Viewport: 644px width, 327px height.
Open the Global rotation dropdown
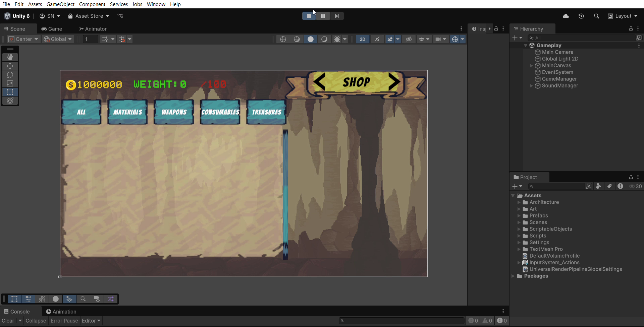coord(58,39)
